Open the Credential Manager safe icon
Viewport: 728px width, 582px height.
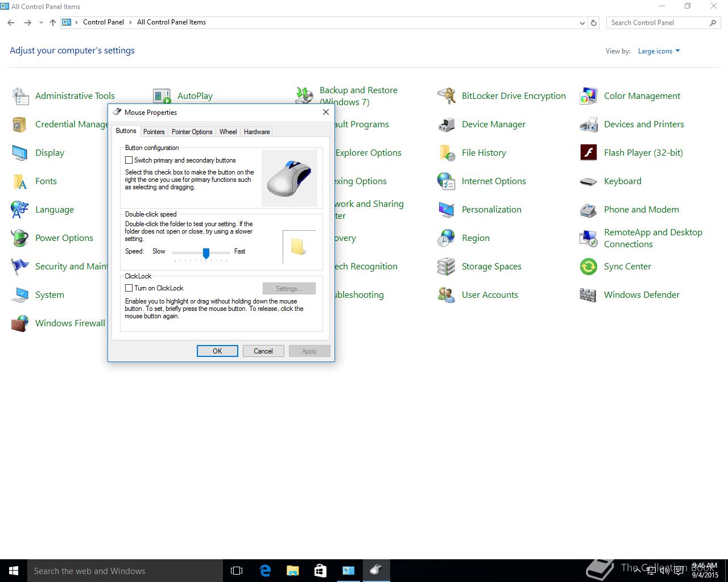point(20,124)
